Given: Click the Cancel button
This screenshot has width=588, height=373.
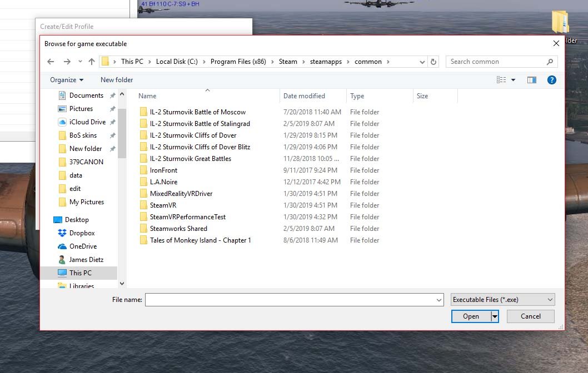Looking at the screenshot, I should tap(530, 316).
